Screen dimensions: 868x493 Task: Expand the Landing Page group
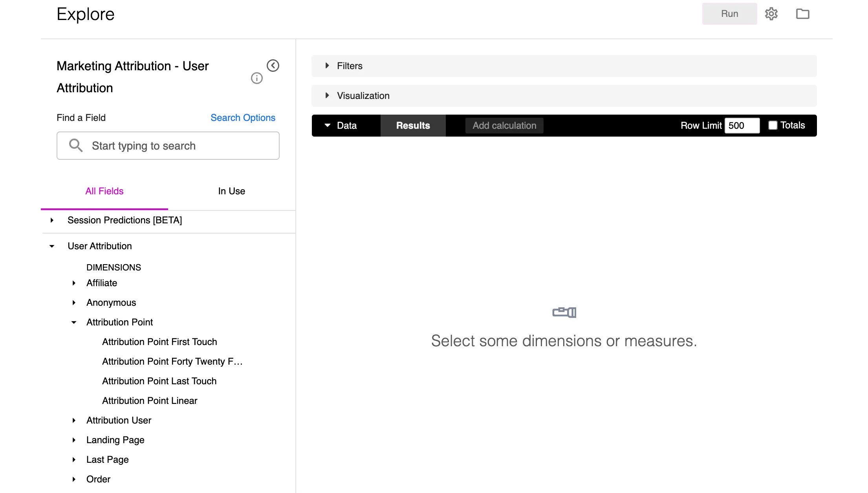(74, 440)
